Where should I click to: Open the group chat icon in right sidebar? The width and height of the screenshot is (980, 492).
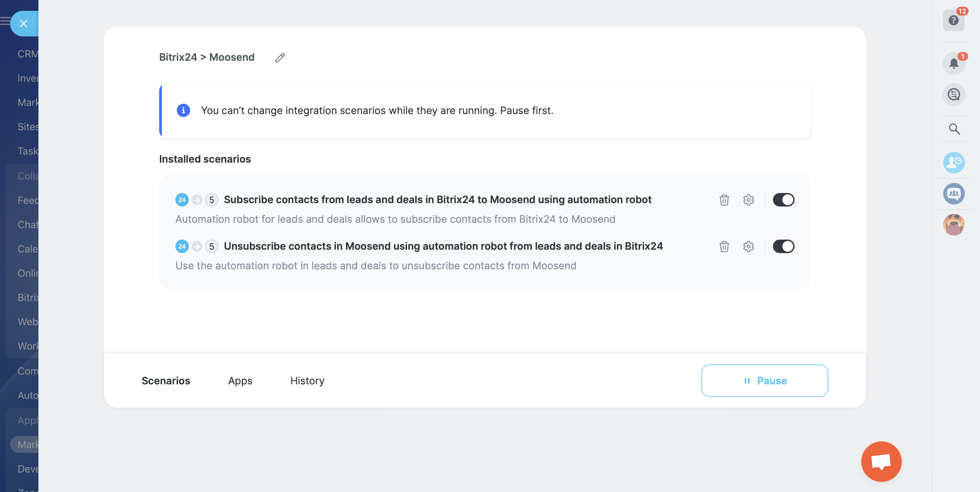pos(953,193)
